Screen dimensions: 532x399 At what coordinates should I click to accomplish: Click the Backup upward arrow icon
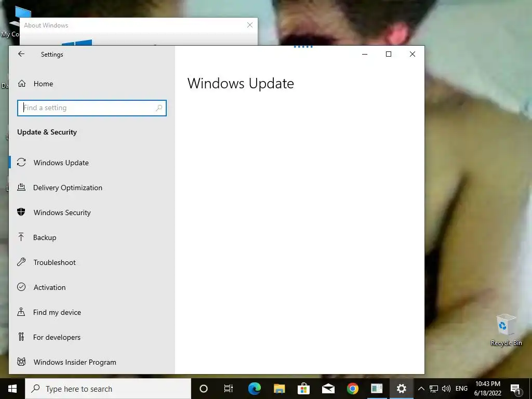pos(21,237)
